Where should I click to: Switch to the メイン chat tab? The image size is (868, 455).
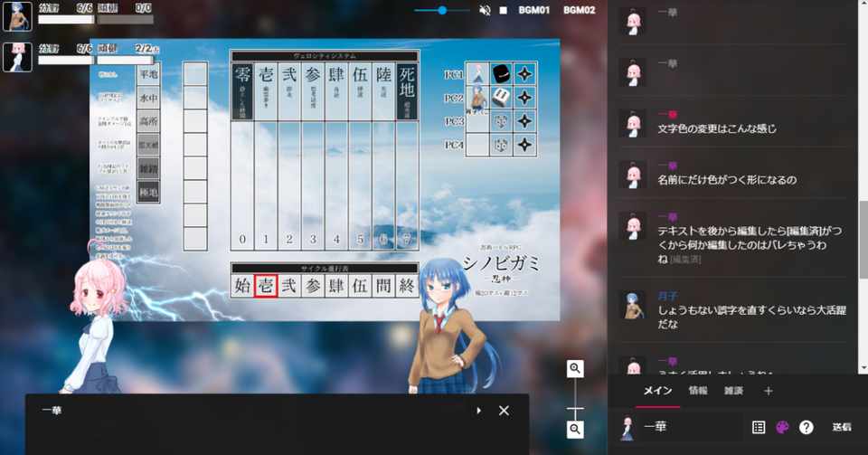[x=657, y=391]
